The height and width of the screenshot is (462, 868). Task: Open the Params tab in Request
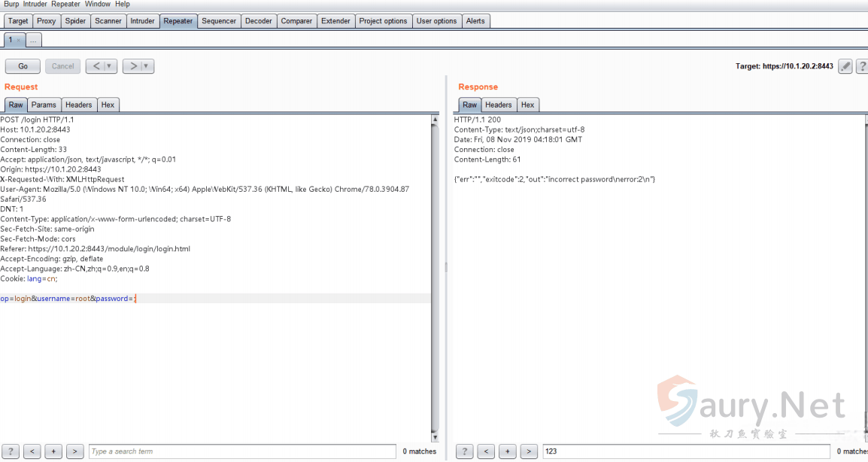click(44, 105)
